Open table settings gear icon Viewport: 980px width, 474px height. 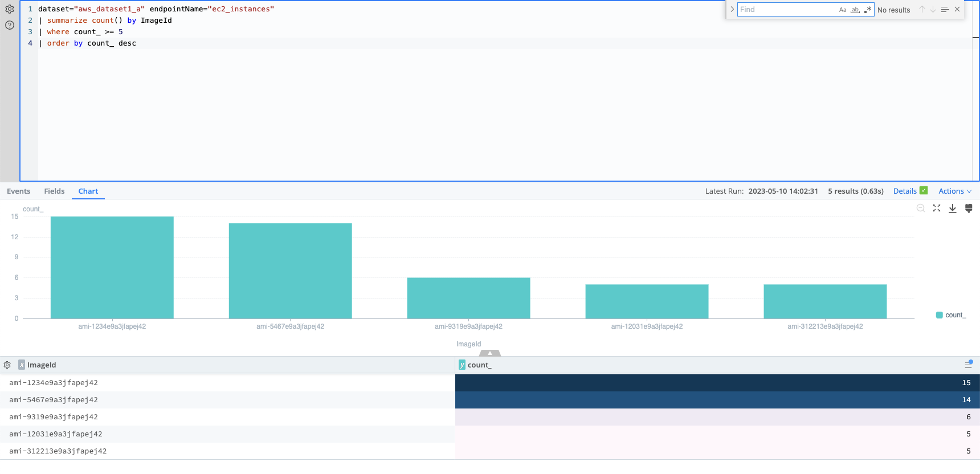[x=7, y=365]
